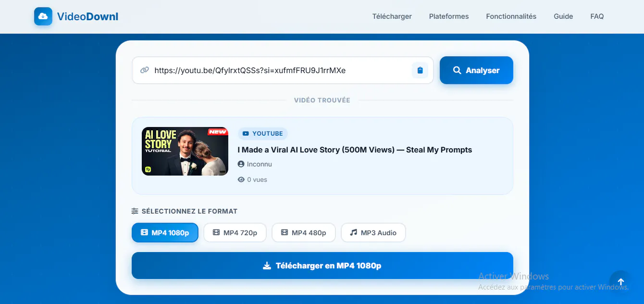Click the video title about Viral AI Love Story
644x304 pixels.
tap(355, 150)
